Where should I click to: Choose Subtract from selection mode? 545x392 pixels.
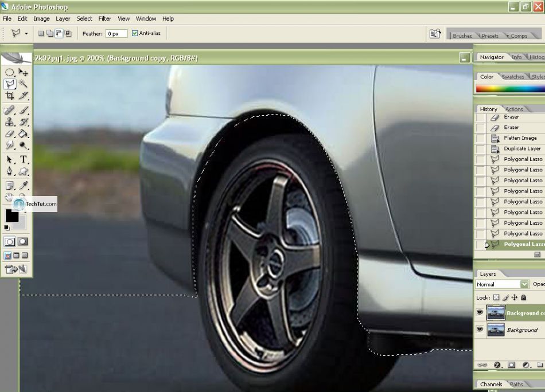pos(59,33)
